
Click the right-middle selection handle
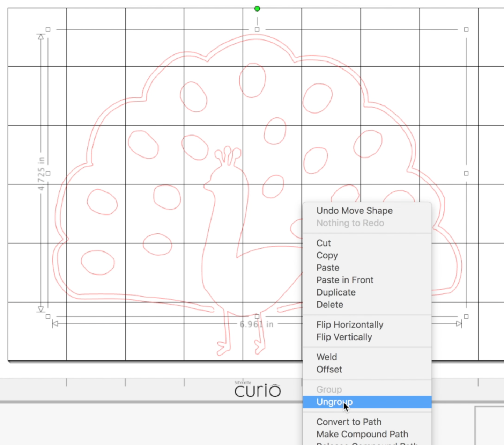(x=466, y=173)
